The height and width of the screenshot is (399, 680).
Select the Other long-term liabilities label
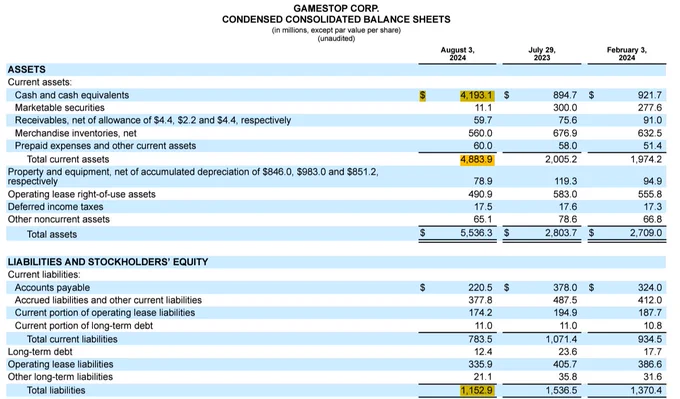click(60, 377)
